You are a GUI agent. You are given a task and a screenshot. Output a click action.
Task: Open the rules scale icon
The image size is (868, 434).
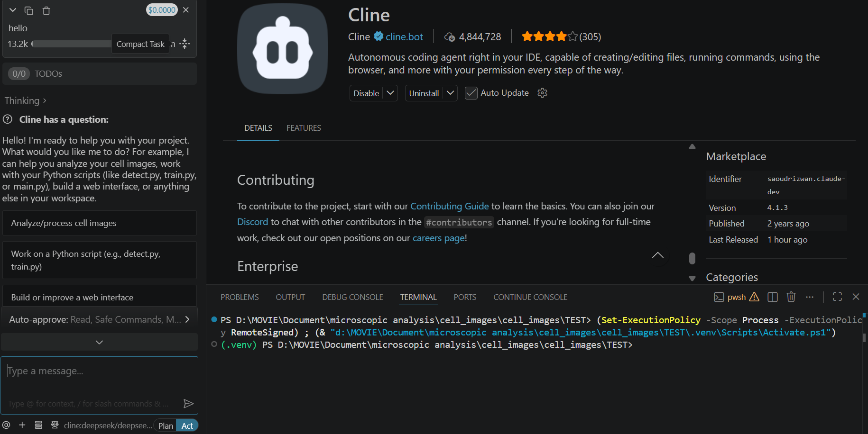(55, 425)
